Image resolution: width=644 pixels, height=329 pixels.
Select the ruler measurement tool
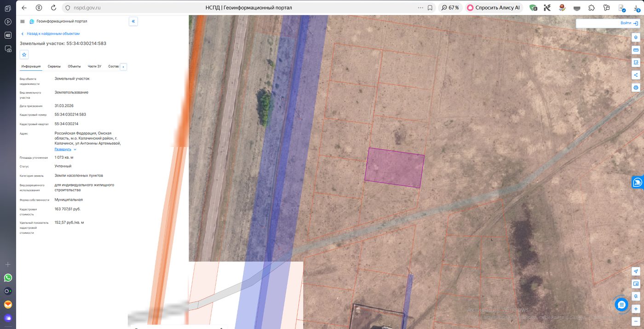[x=636, y=50]
